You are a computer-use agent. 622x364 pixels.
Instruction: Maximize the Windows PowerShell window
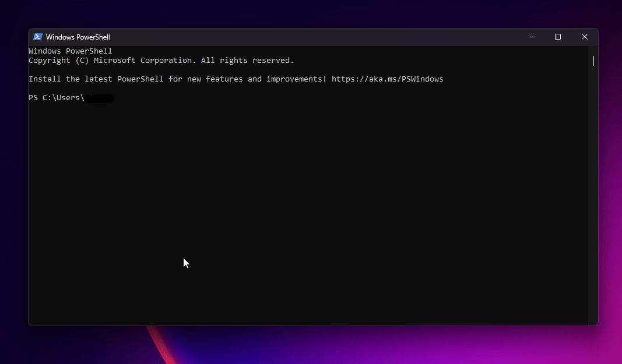tap(558, 37)
